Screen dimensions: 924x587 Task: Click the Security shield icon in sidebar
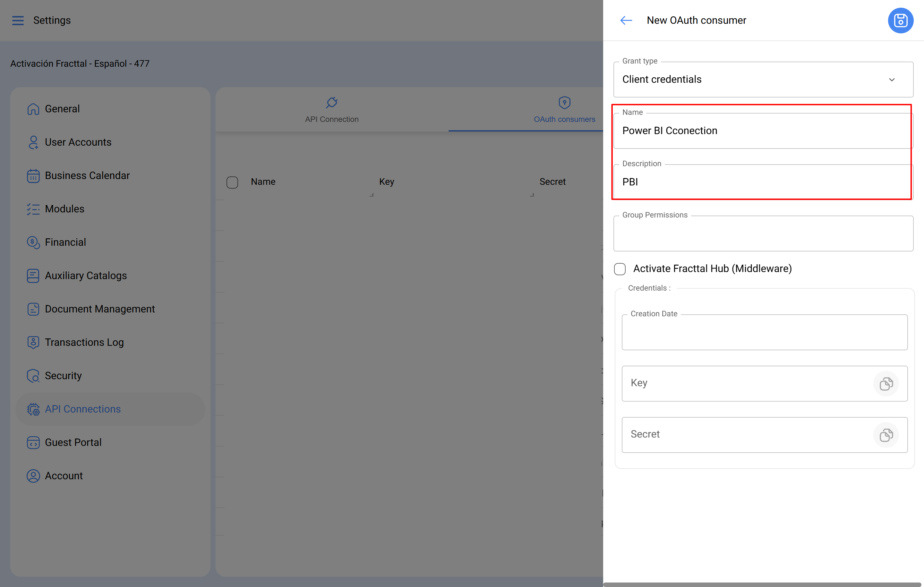[x=33, y=376]
